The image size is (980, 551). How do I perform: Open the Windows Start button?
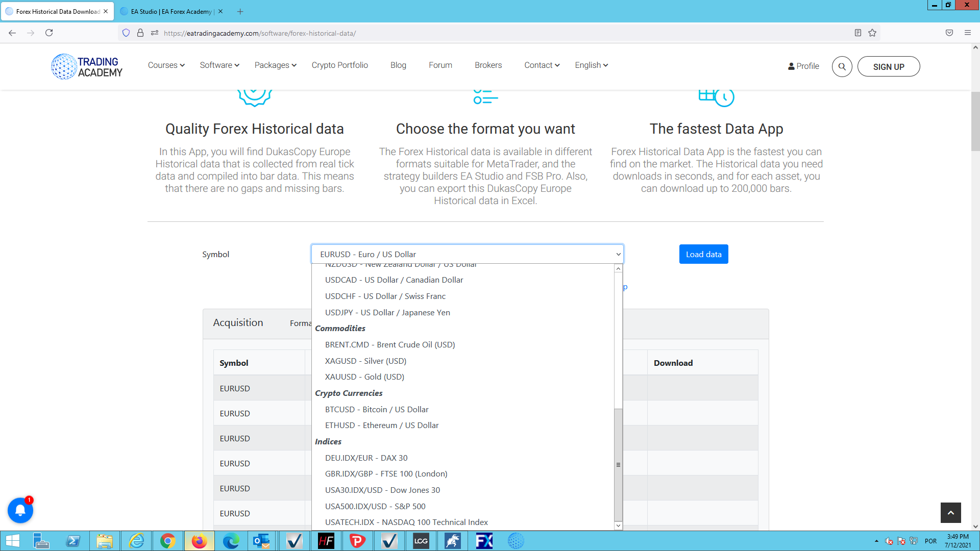click(13, 541)
